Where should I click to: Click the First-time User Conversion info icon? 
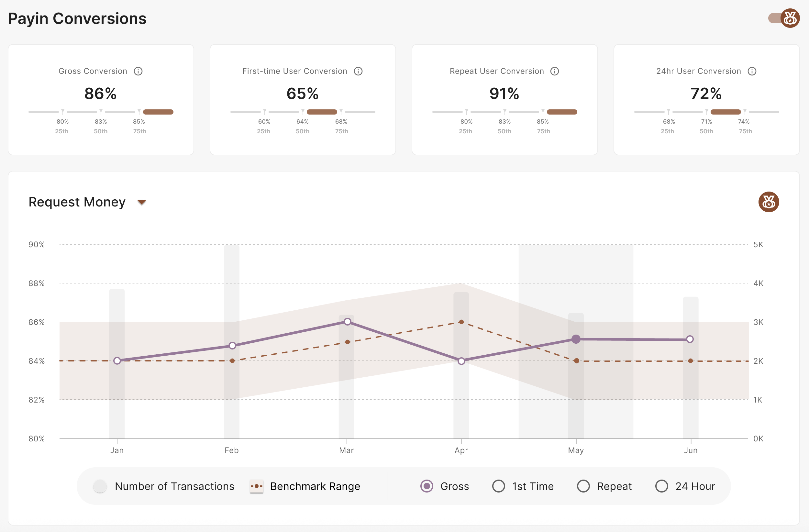pos(358,71)
